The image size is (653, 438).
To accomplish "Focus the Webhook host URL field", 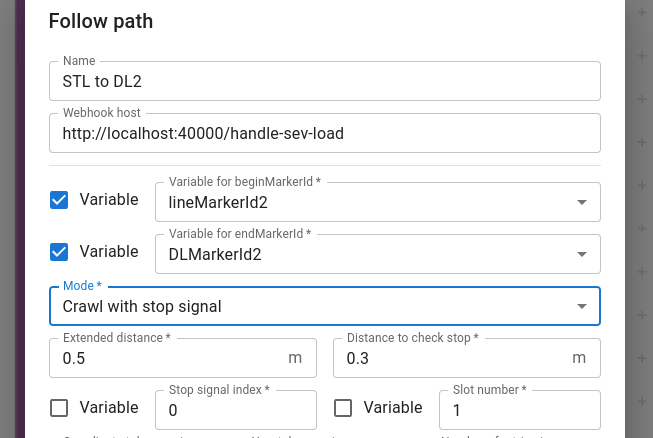I will click(x=325, y=133).
